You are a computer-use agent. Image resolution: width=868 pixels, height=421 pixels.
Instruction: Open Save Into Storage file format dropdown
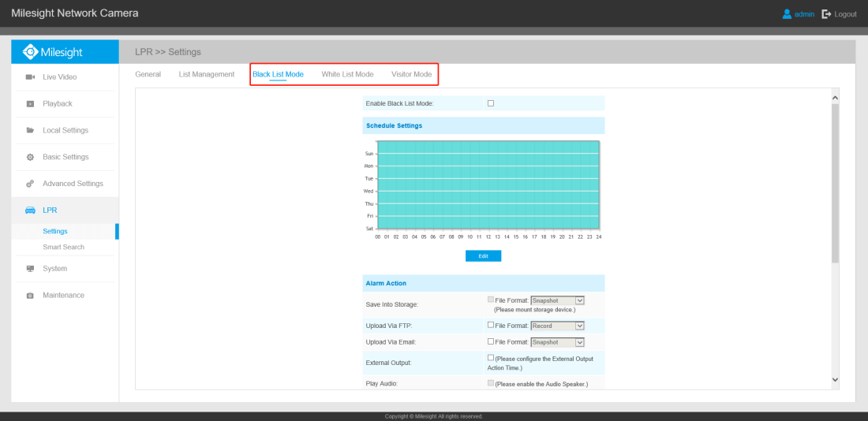(x=557, y=300)
